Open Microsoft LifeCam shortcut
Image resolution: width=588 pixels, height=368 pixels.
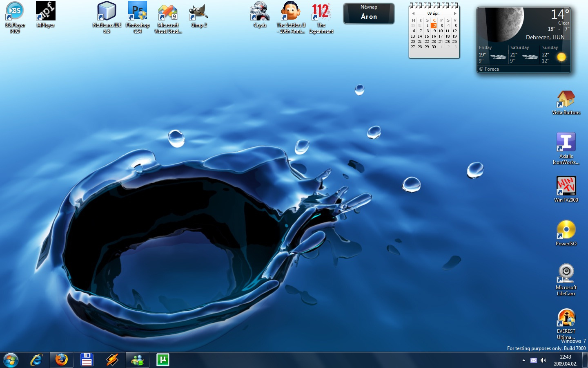(x=566, y=280)
